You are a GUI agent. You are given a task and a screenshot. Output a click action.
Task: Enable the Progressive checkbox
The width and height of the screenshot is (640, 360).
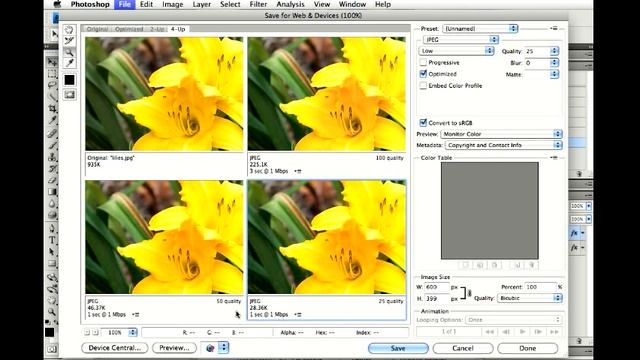click(423, 62)
